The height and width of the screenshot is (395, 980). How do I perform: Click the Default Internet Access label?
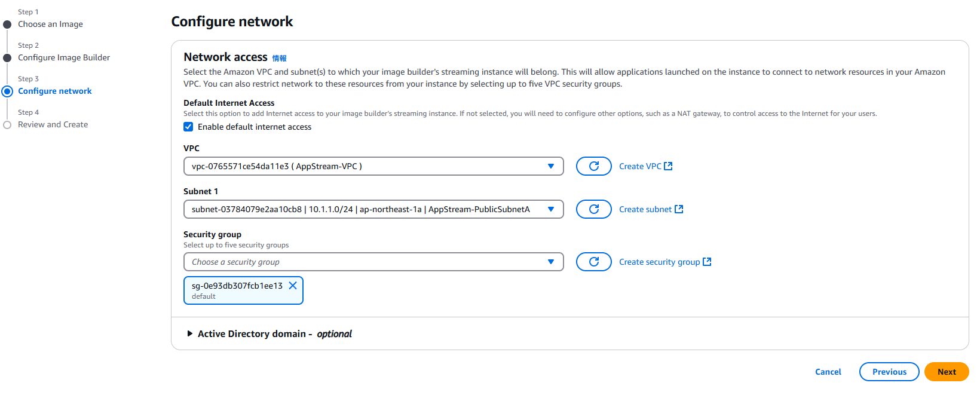point(229,103)
